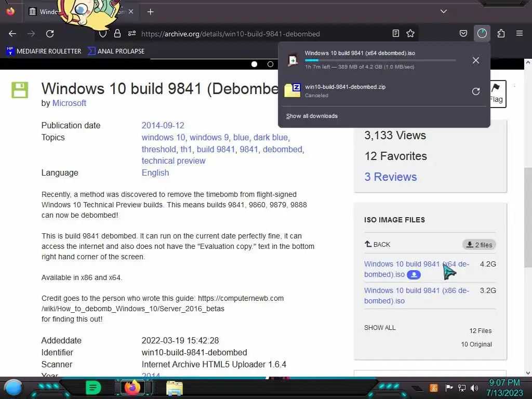532x399 pixels.
Task: Open the English language link
Action: click(x=155, y=172)
